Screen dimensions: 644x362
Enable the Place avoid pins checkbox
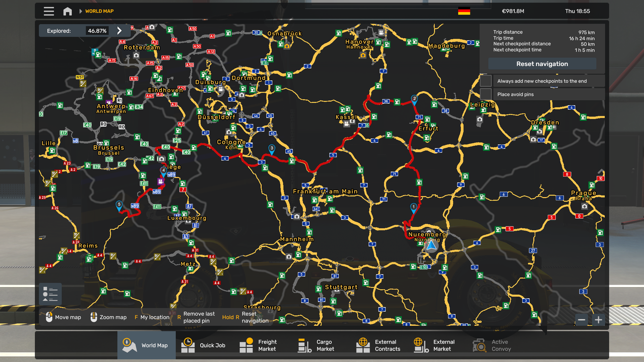tap(486, 94)
